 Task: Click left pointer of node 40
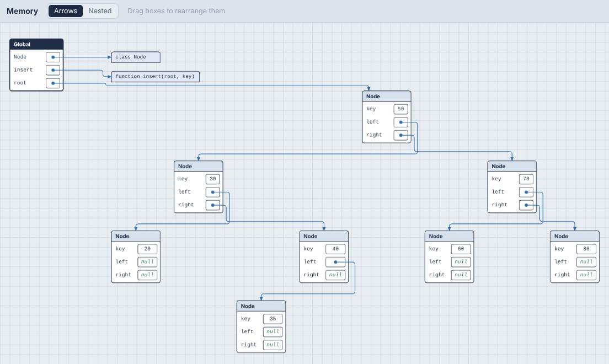[x=335, y=262]
